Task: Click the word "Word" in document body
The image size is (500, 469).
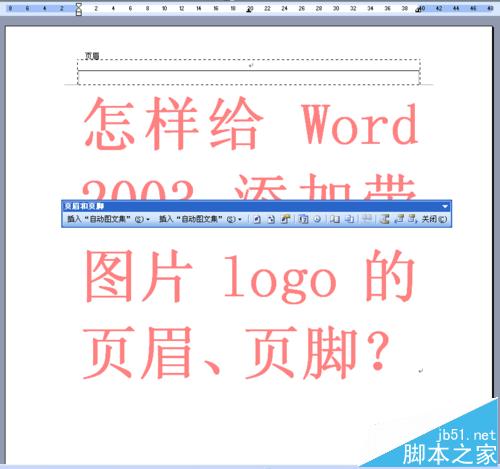Action: (x=359, y=124)
